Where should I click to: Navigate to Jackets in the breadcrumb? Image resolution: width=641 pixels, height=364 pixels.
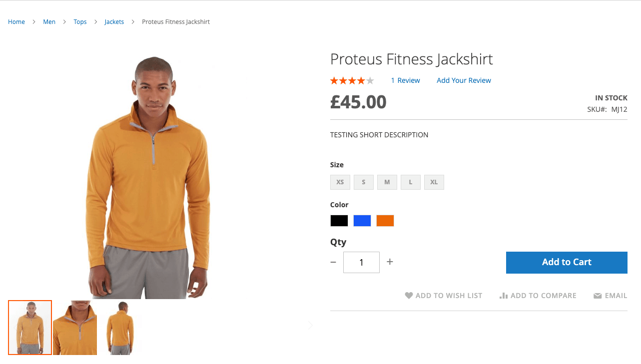pos(114,21)
